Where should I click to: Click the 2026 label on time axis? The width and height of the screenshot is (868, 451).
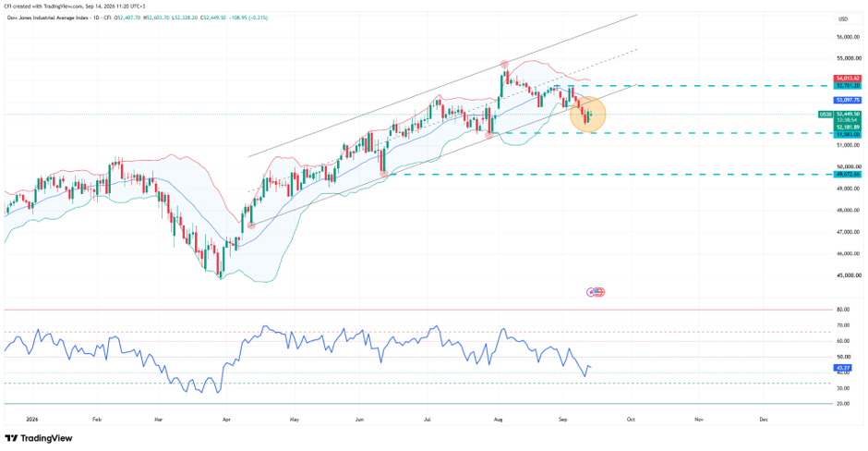tap(32, 420)
